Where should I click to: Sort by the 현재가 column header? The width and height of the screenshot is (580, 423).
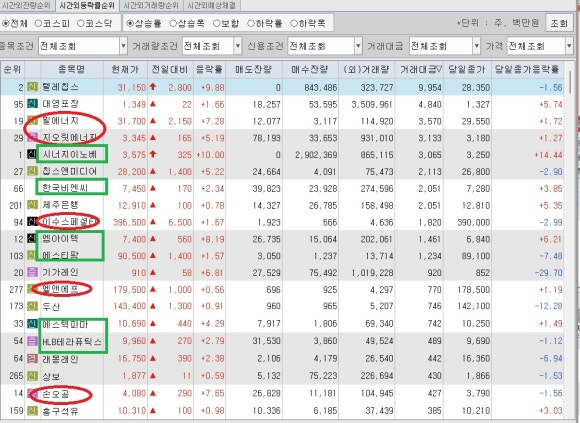125,69
